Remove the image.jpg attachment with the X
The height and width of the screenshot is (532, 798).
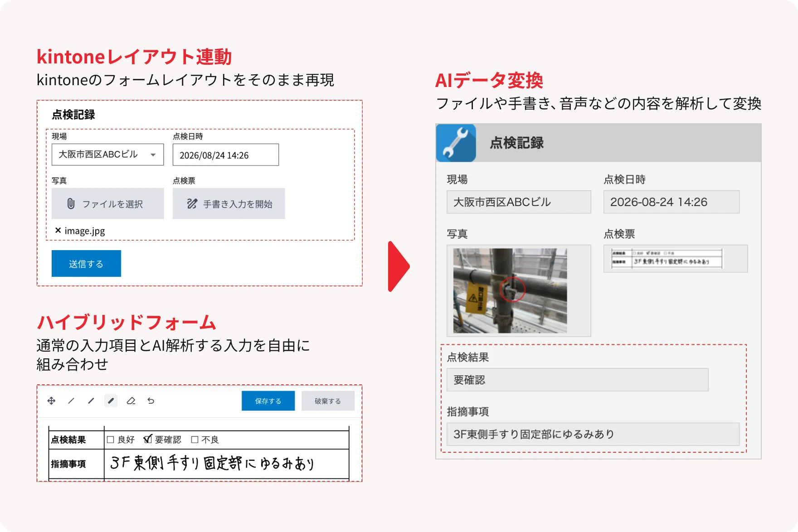[58, 230]
